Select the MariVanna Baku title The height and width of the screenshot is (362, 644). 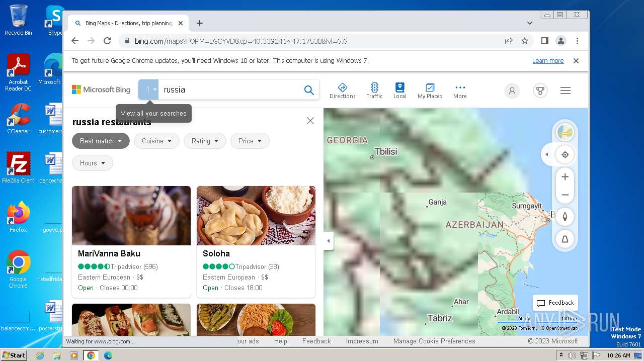pos(109,253)
